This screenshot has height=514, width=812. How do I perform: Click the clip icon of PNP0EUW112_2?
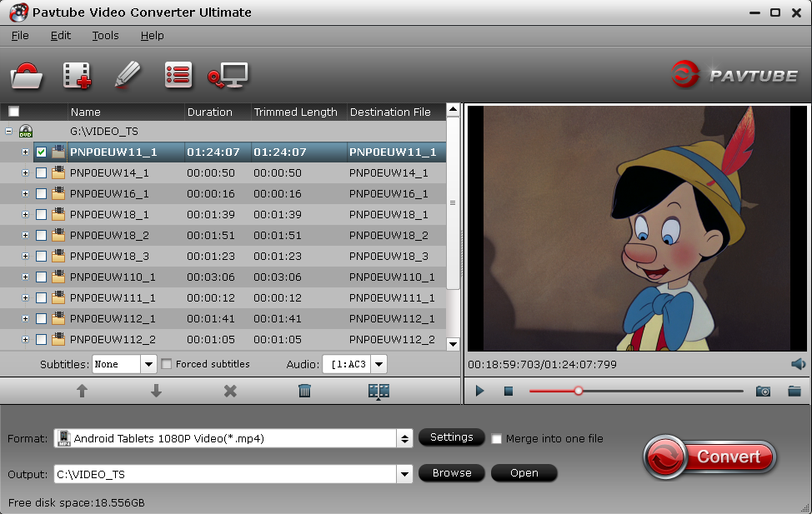[x=58, y=339]
